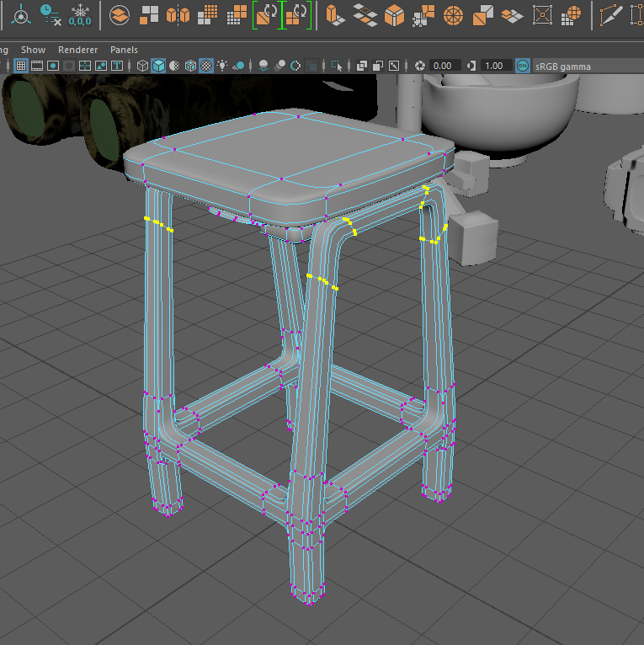Click the Extrude shelf icon

pyautogui.click(x=335, y=14)
